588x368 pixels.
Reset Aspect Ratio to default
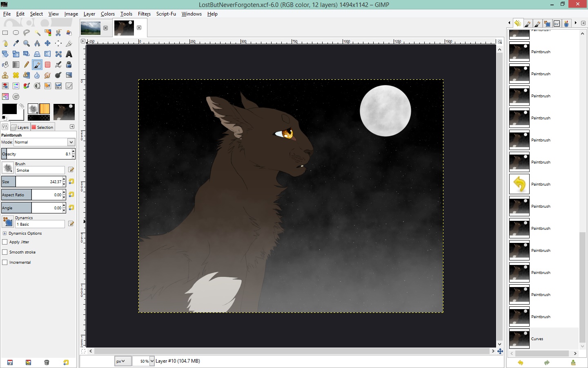71,195
